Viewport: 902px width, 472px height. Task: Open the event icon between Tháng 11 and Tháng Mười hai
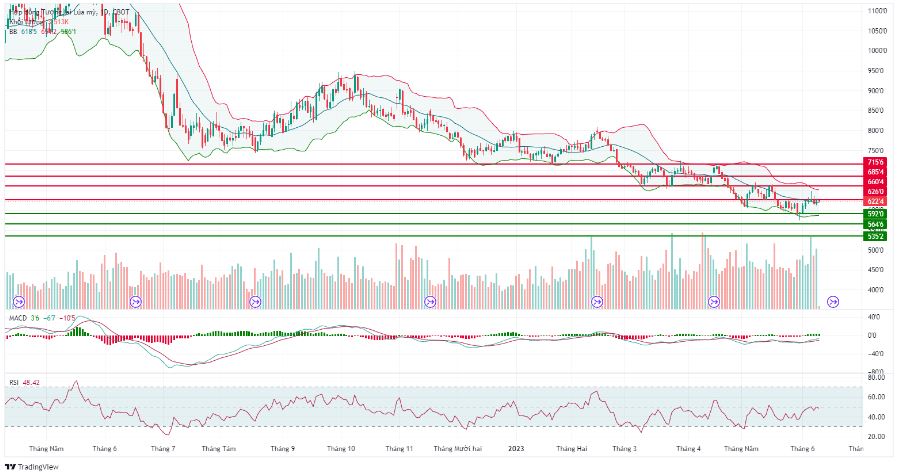(430, 301)
